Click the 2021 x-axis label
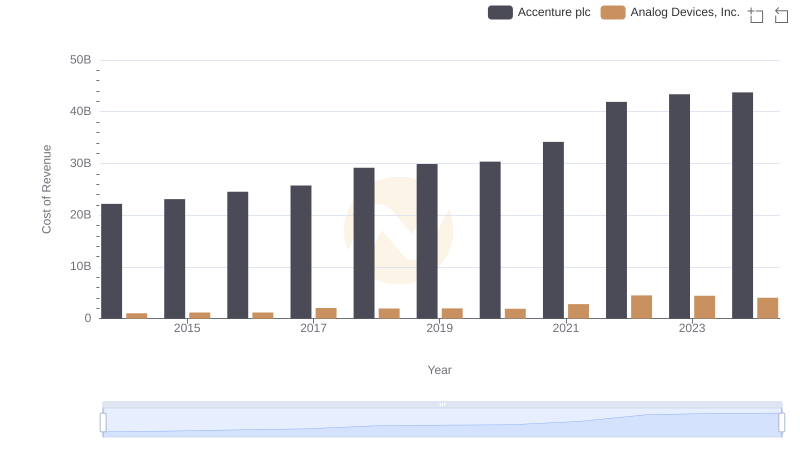The width and height of the screenshot is (800, 461). 566,328
